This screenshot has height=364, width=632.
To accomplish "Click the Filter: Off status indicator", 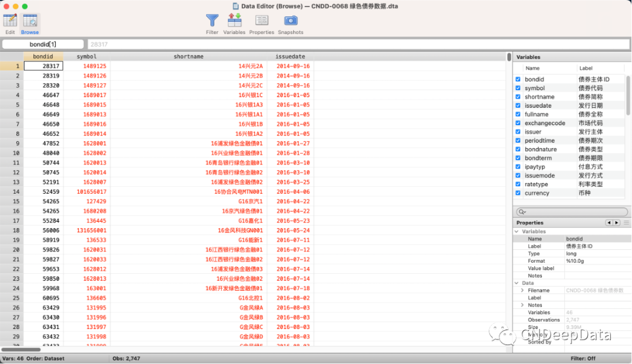I will point(583,358).
